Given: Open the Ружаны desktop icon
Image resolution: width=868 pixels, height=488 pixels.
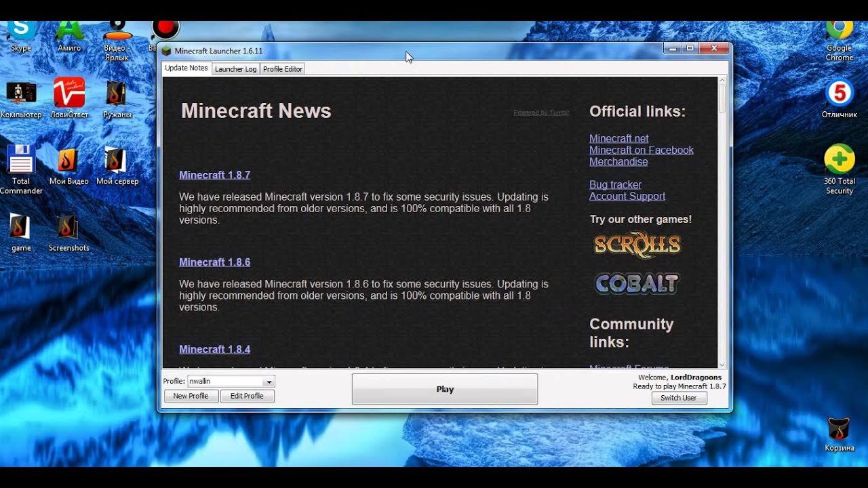Looking at the screenshot, I should tap(117, 100).
